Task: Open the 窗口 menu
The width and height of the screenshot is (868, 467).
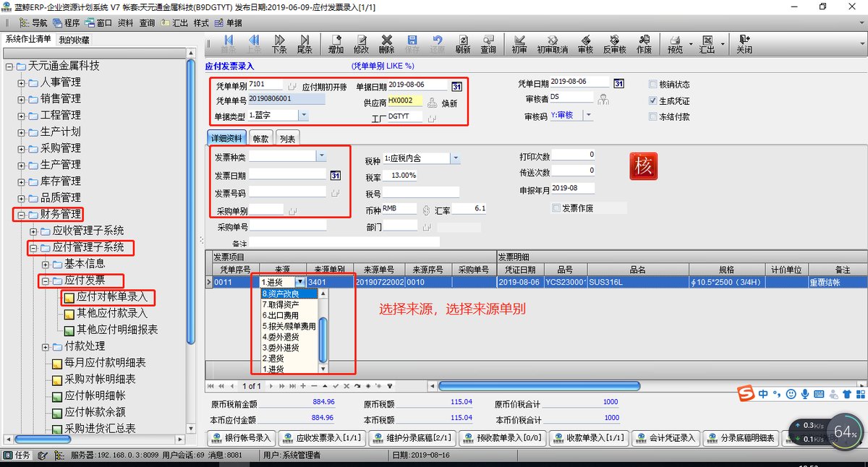Action: point(98,22)
